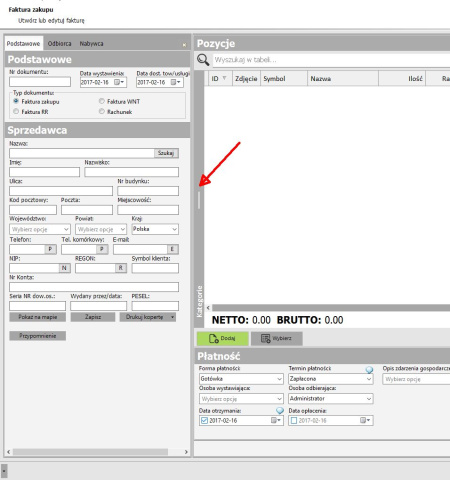The width and height of the screenshot is (450, 480).
Task: Click the E-mail E button
Action: 172,249
